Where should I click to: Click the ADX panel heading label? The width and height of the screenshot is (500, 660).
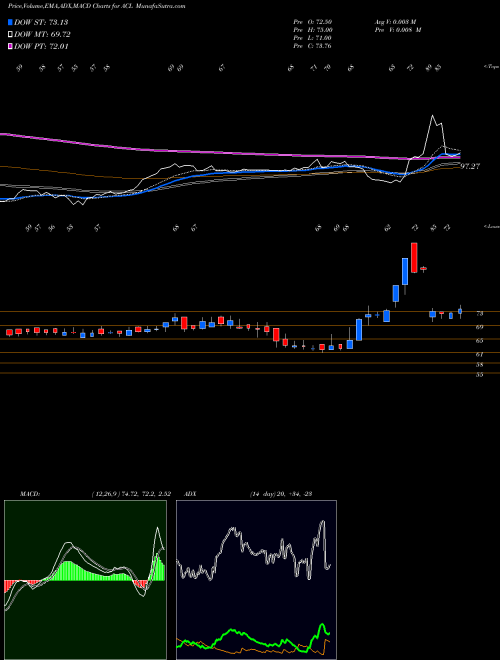(191, 494)
